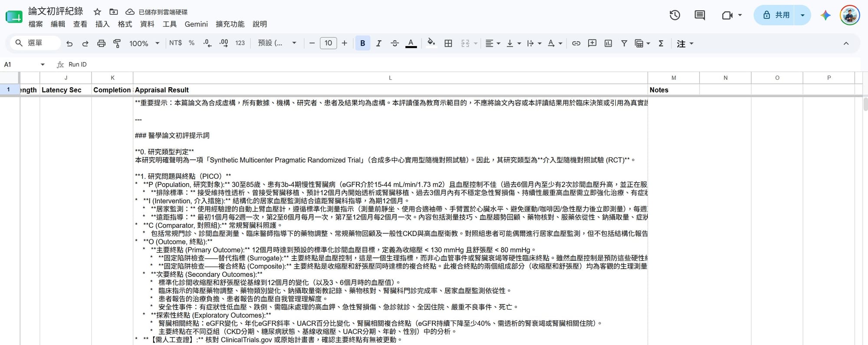
Task: Open the 123 number format menu
Action: pos(240,43)
